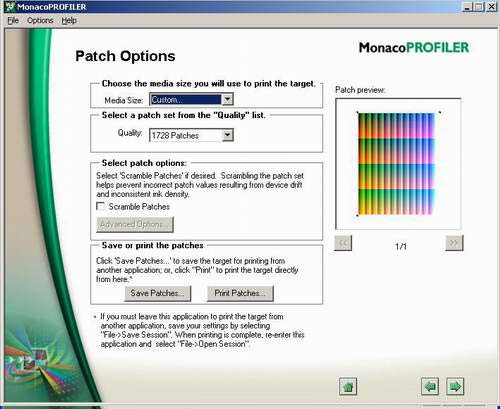Click the Save Patches button
Screen dimensions: 500x409
[x=158, y=293]
